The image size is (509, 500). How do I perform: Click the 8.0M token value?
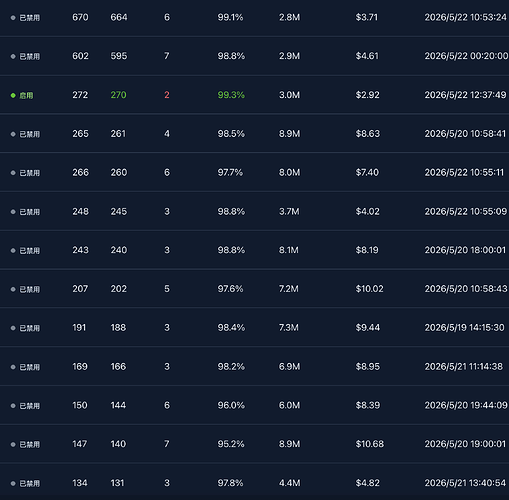tap(289, 172)
